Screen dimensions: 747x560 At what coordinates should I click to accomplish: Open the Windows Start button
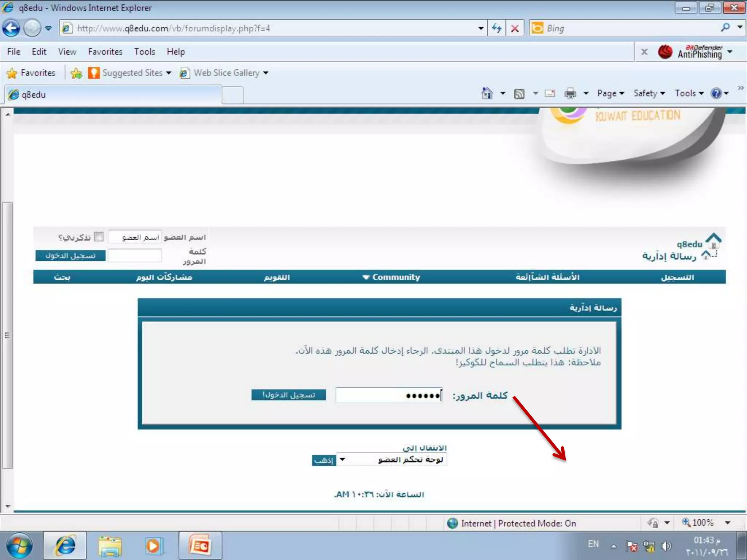pyautogui.click(x=19, y=546)
